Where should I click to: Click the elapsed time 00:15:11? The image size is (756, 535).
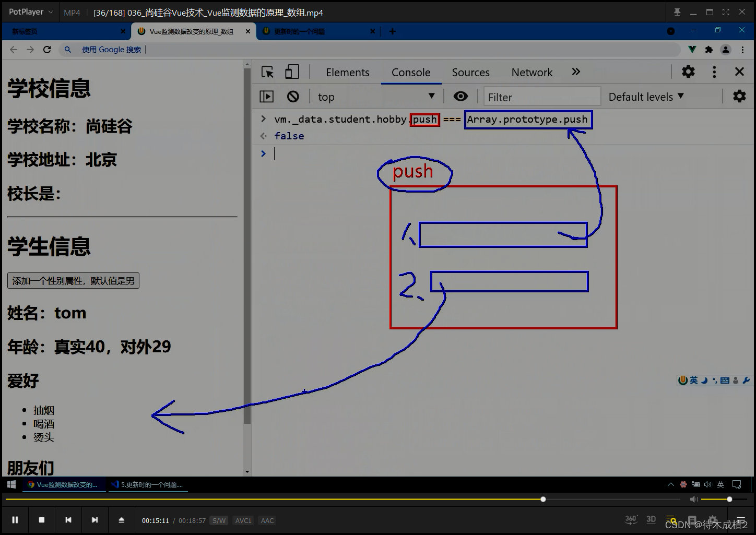click(156, 520)
